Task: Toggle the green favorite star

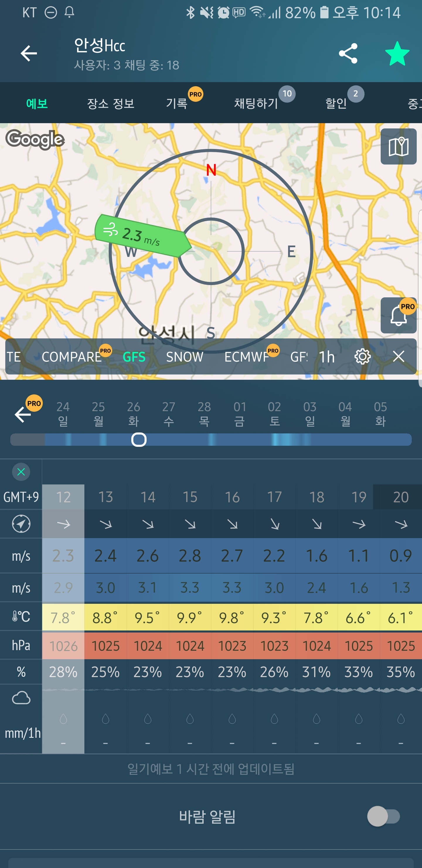Action: point(397,54)
